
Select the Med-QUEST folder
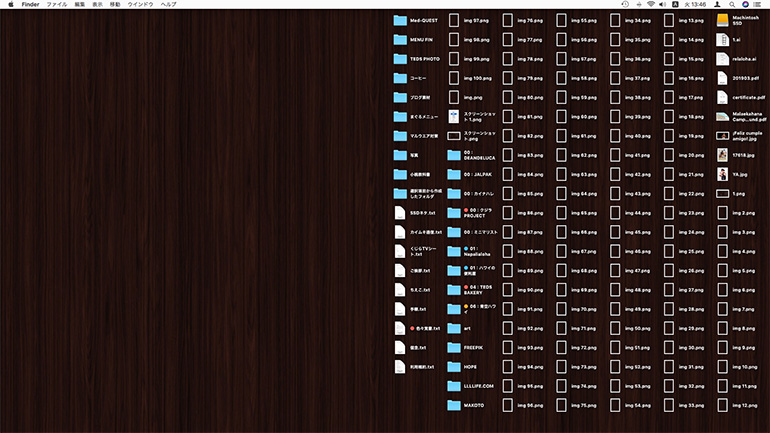pos(400,20)
